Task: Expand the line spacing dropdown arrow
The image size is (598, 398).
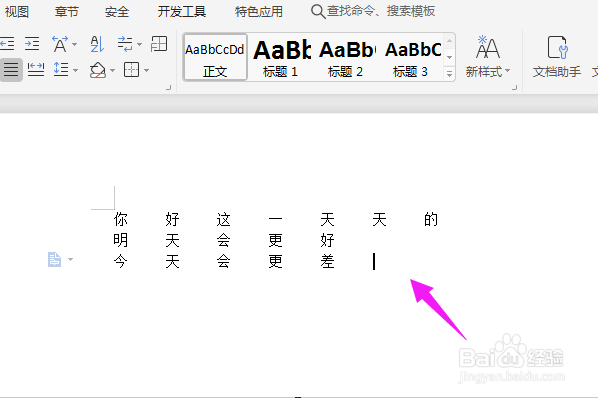Action: 75,71
